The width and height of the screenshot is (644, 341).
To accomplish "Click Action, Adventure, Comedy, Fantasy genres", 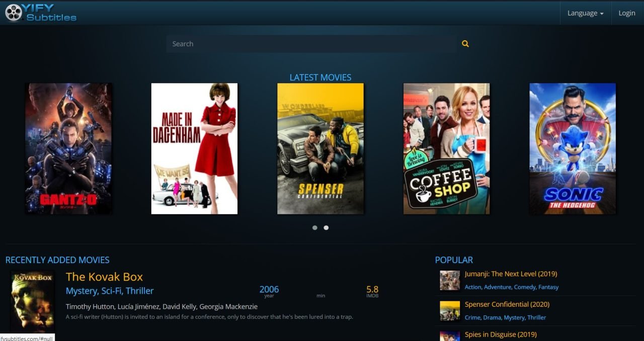I will coord(512,287).
